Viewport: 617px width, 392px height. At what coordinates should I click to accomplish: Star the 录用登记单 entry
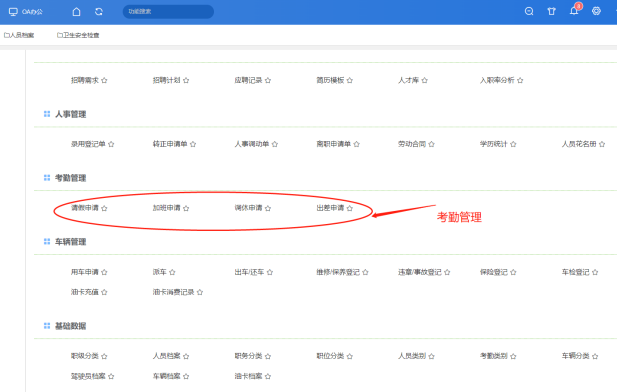click(x=111, y=144)
